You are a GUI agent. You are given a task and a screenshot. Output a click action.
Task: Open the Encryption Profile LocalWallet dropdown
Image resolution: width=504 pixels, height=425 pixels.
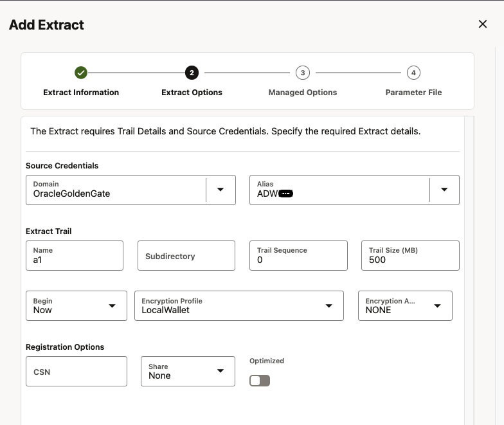[239, 306]
